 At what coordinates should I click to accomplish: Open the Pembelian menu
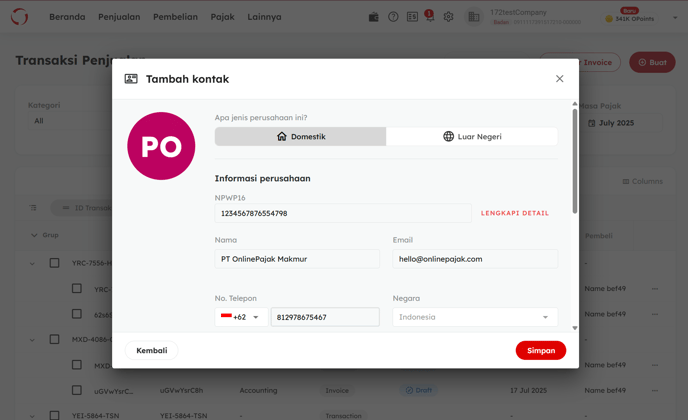[176, 17]
